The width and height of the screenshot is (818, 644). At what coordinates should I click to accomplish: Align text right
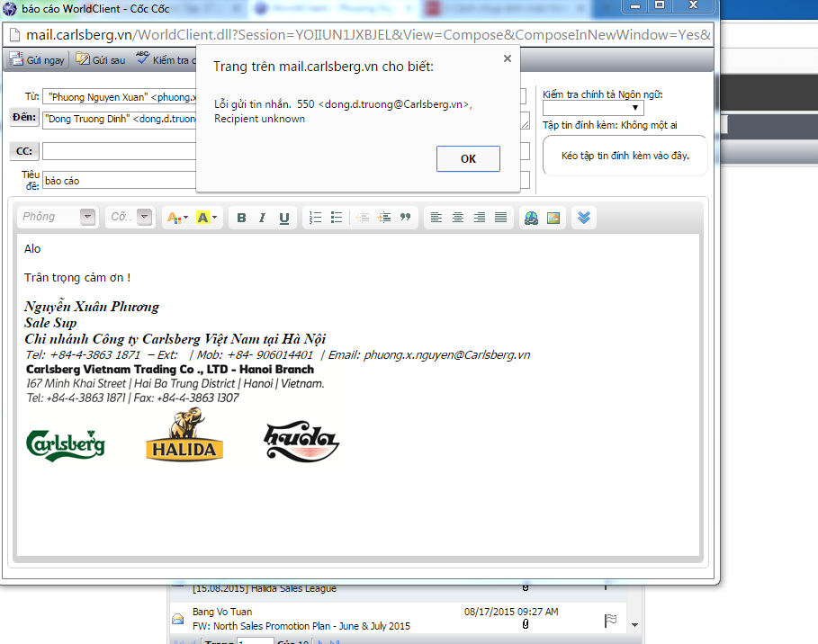pos(479,218)
